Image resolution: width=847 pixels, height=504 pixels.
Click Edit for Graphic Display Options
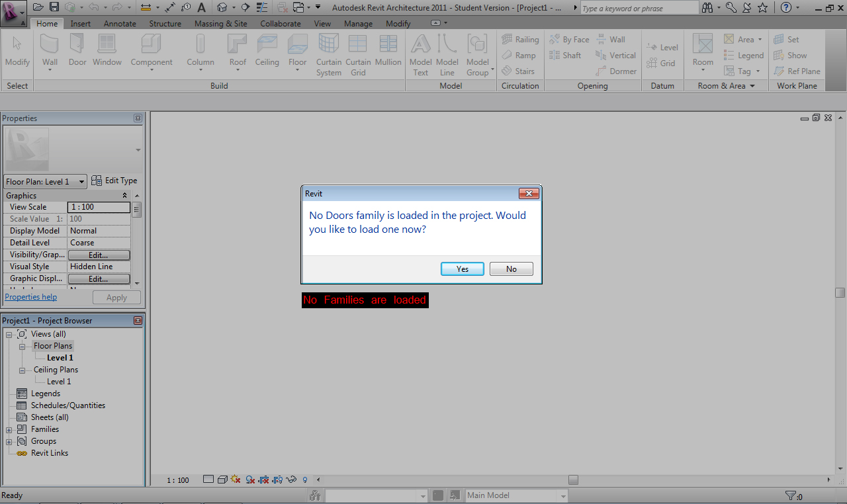pos(99,278)
